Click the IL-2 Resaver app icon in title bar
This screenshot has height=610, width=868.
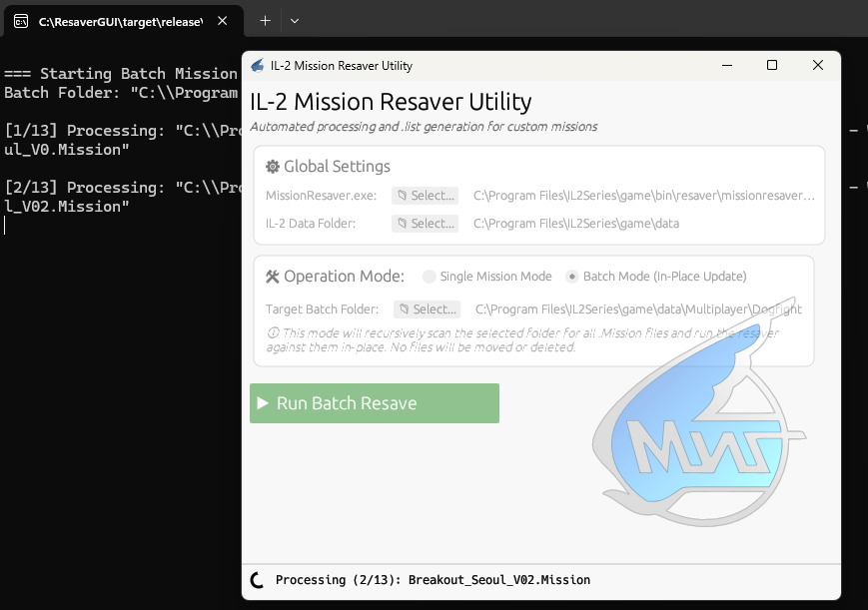click(258, 65)
